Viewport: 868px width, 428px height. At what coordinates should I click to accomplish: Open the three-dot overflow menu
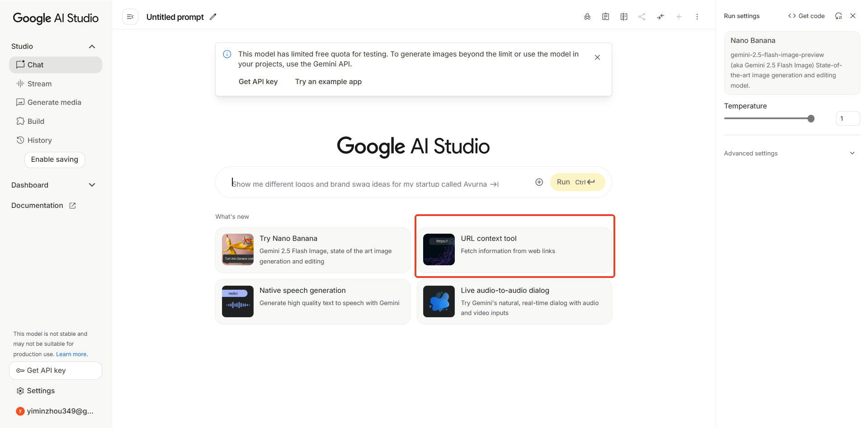coord(697,16)
